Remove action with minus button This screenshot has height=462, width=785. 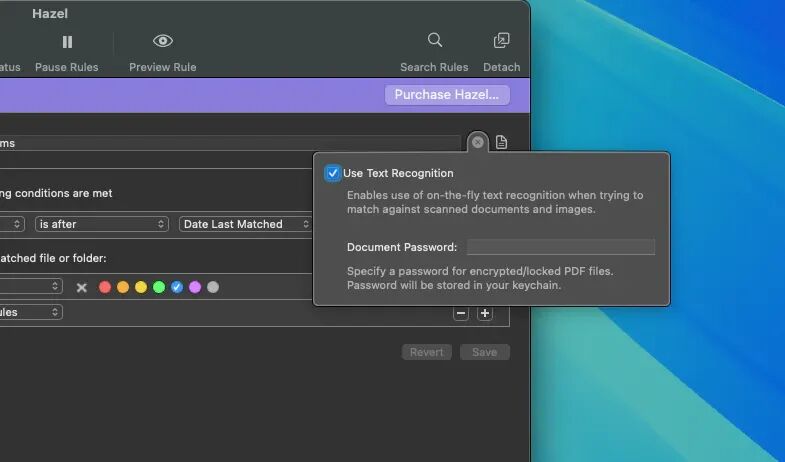[461, 313]
